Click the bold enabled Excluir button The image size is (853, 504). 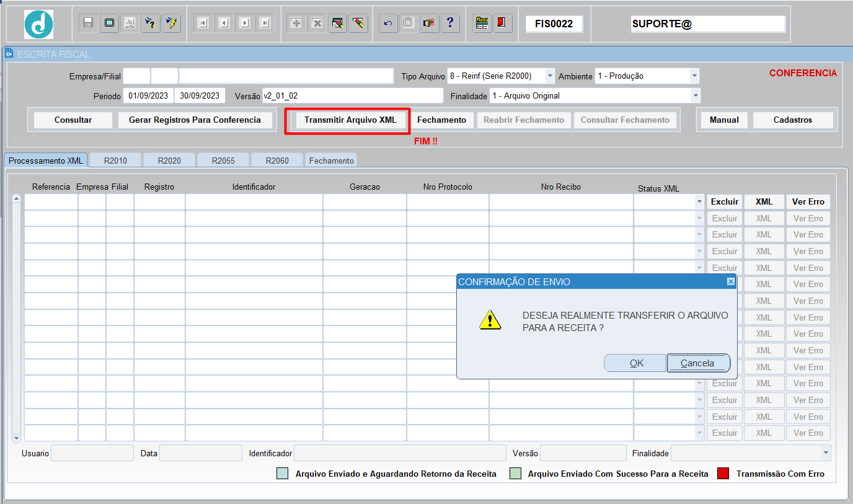pyautogui.click(x=725, y=201)
